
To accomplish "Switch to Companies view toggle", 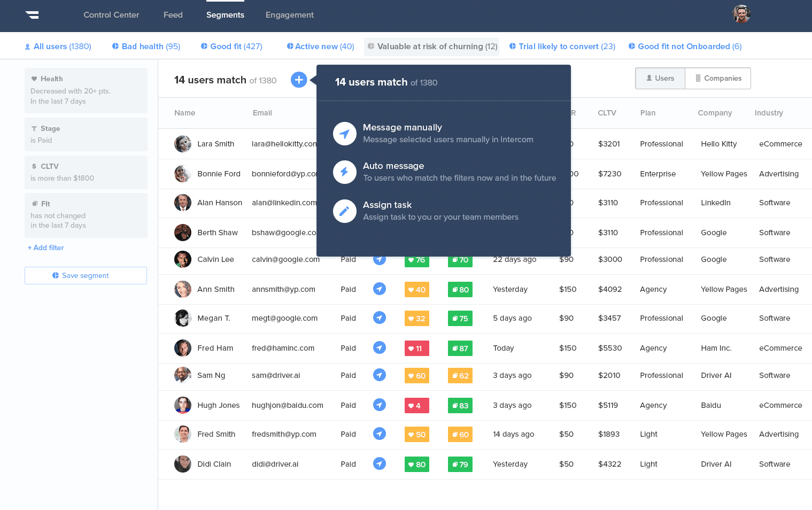I will (718, 78).
